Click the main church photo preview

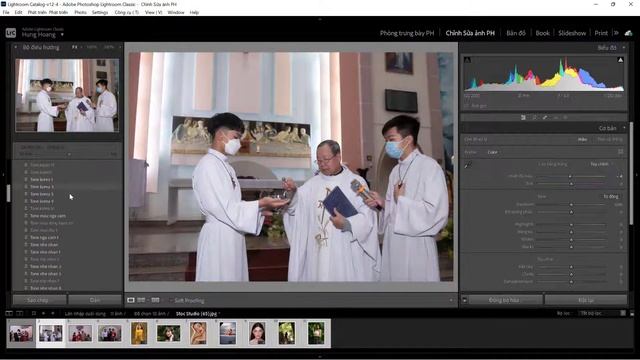point(291,167)
